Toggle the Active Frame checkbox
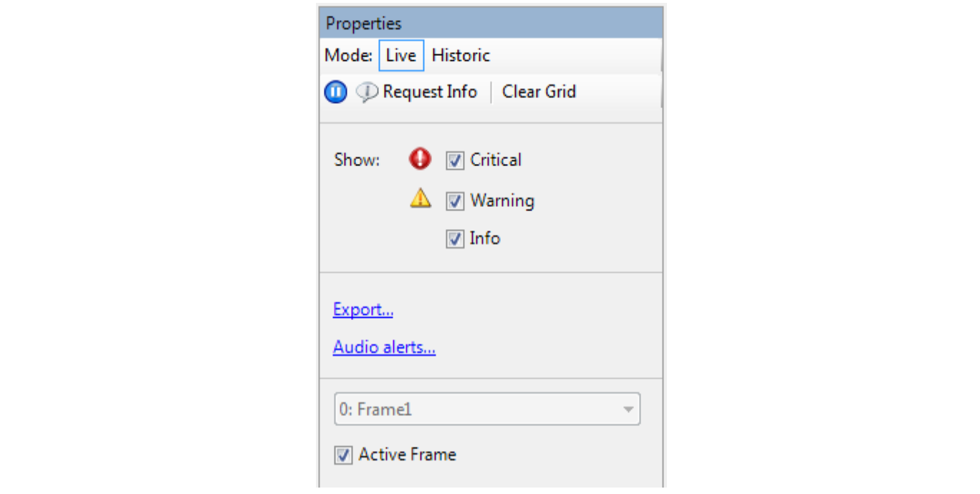Viewport: 980px width, 494px height. 344,455
